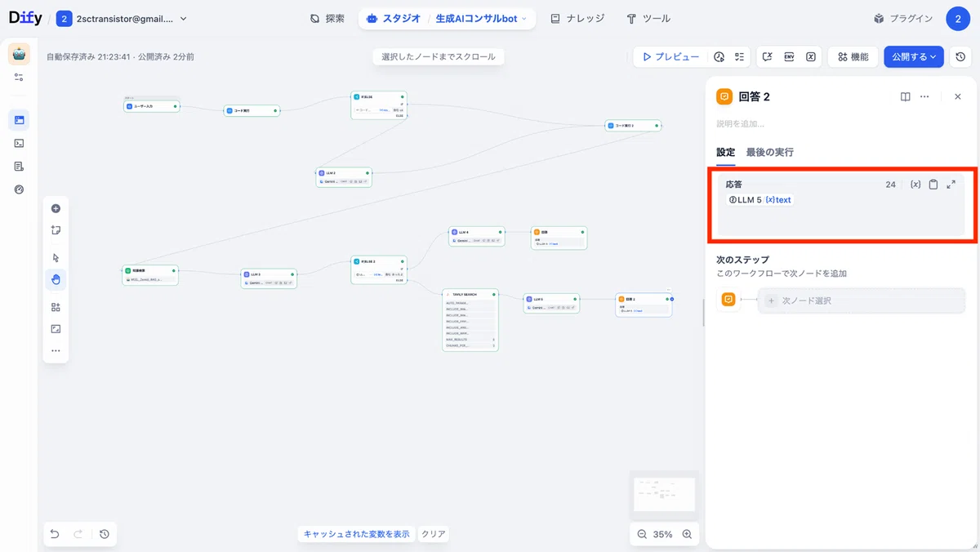Click the Dify logo
The width and height of the screenshot is (980, 552).
tap(25, 18)
